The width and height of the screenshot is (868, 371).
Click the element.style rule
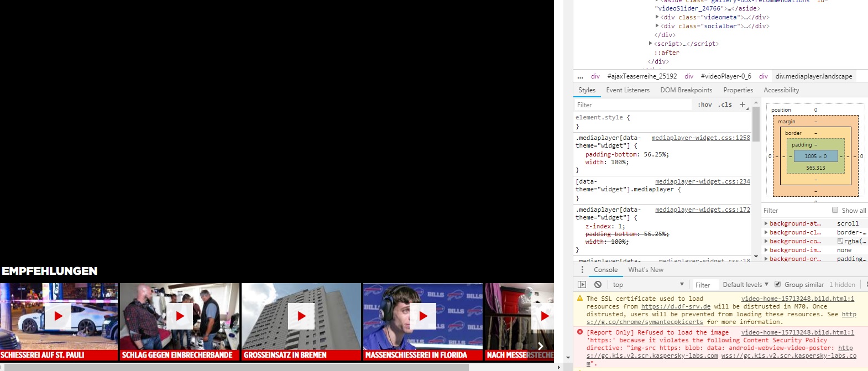point(603,117)
